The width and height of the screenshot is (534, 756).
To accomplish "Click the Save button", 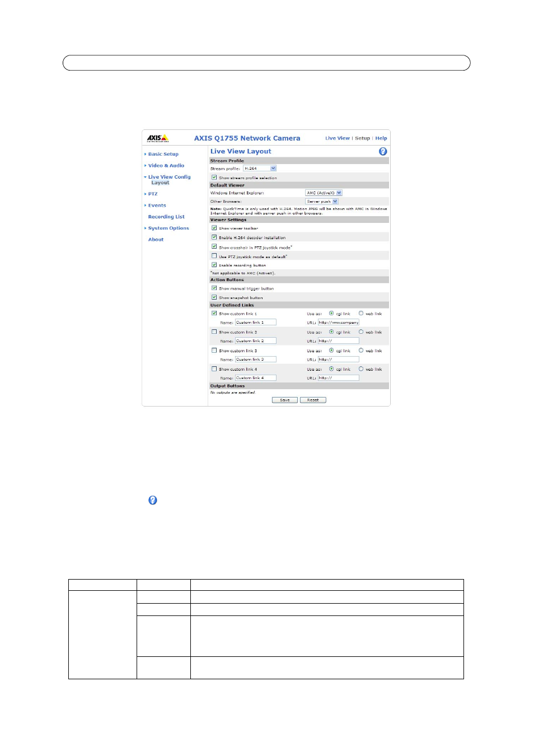I will (x=285, y=400).
